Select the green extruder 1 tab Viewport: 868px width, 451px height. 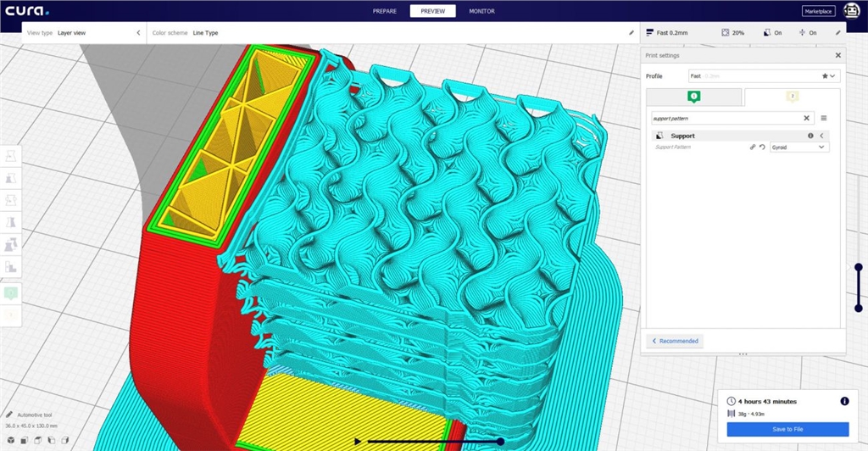[693, 97]
